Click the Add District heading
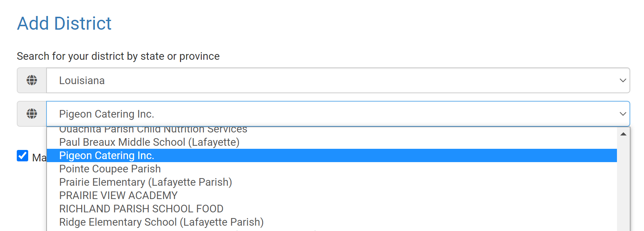 click(x=64, y=24)
